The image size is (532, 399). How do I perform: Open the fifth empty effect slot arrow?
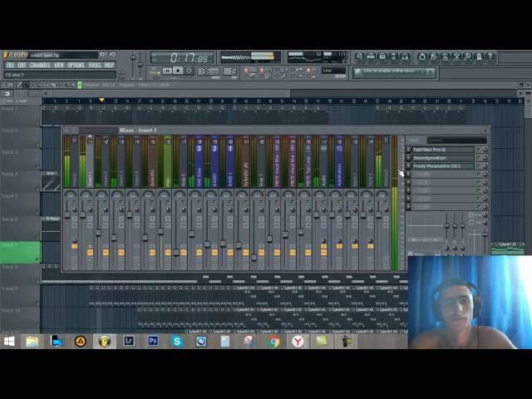[408, 183]
